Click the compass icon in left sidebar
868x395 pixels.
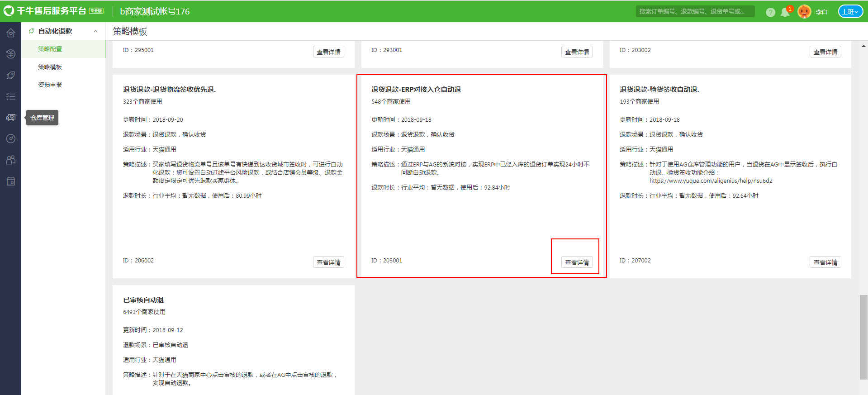11,138
